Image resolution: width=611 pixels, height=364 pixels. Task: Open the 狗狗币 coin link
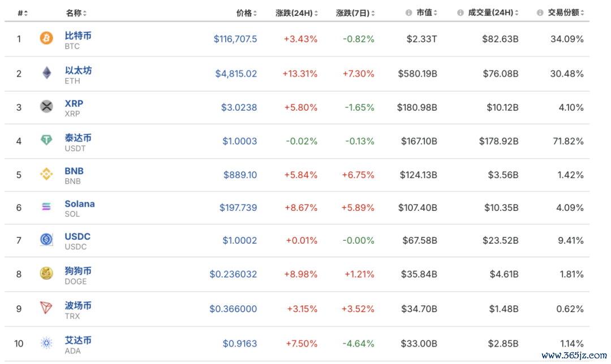tap(78, 271)
